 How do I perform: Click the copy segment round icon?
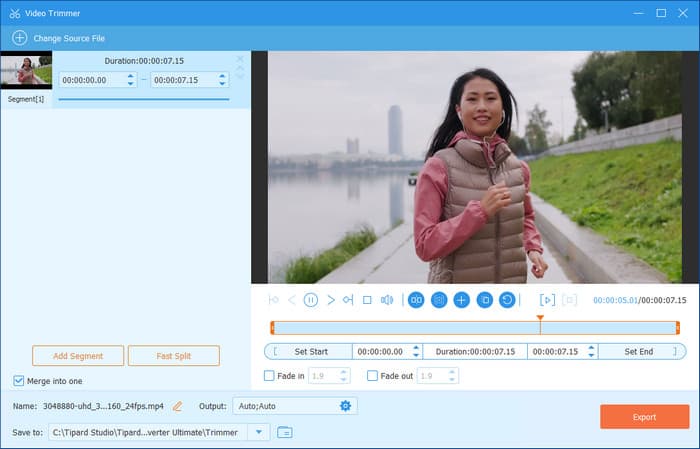(x=485, y=300)
